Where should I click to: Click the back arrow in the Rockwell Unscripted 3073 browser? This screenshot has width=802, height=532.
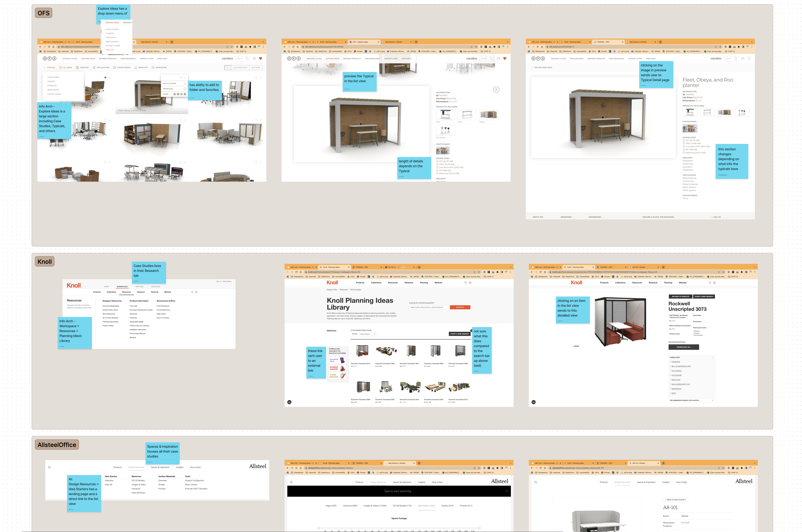coord(532,272)
